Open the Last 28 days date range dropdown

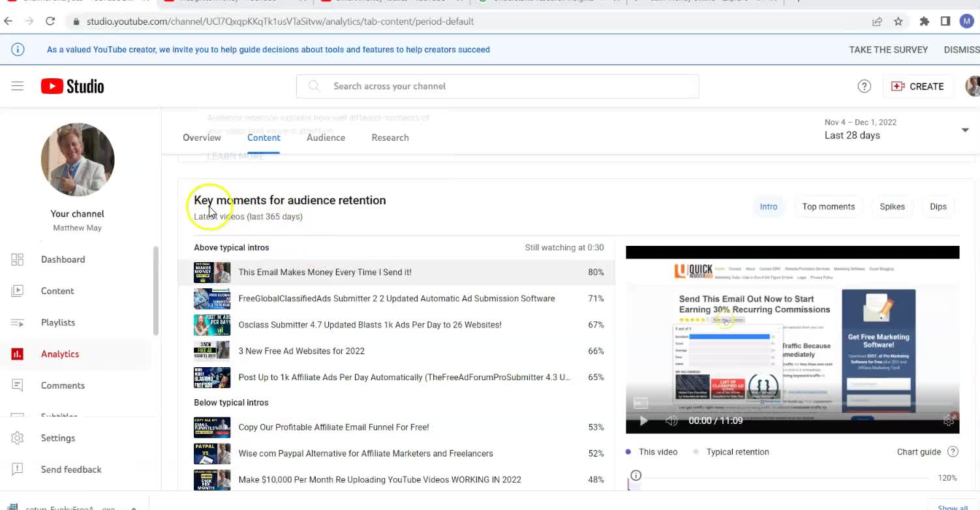896,129
